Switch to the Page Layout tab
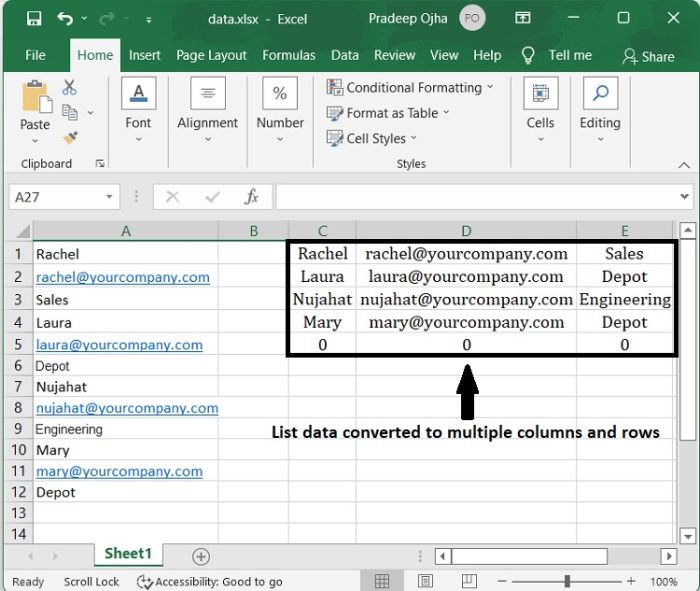 tap(212, 55)
